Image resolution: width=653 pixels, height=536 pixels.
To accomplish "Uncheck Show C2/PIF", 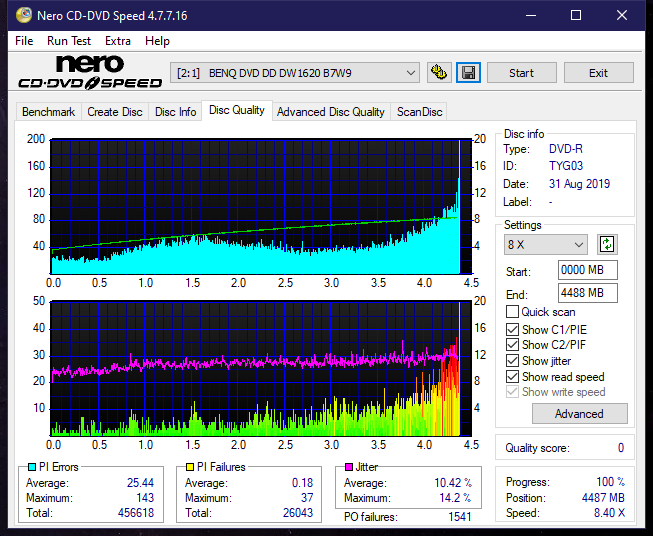I will [512, 345].
